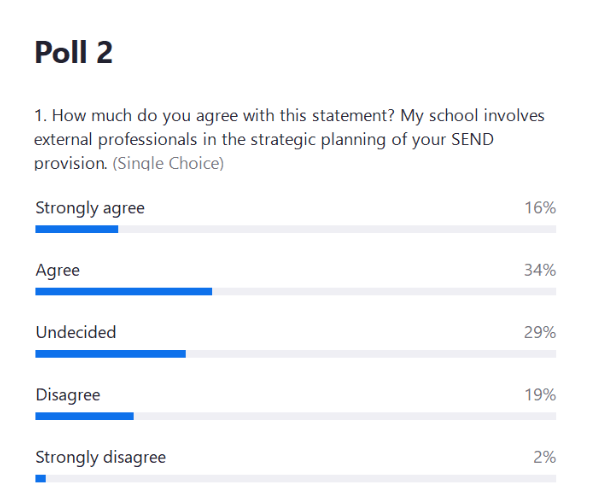The image size is (600, 500).
Task: Click the 2% result value
Action: [544, 457]
